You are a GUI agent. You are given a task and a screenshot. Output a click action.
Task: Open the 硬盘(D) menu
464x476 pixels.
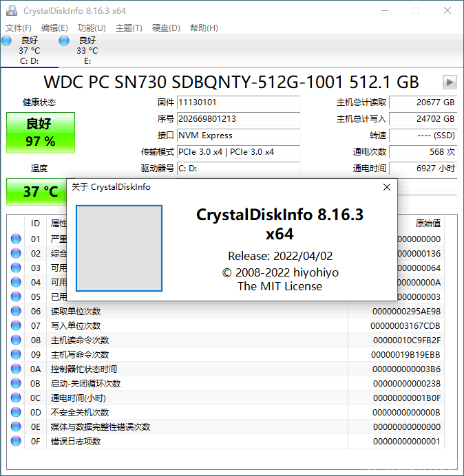coord(166,28)
